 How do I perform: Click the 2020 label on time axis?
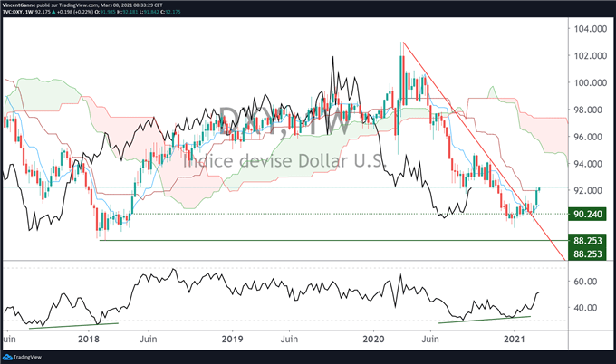click(373, 339)
